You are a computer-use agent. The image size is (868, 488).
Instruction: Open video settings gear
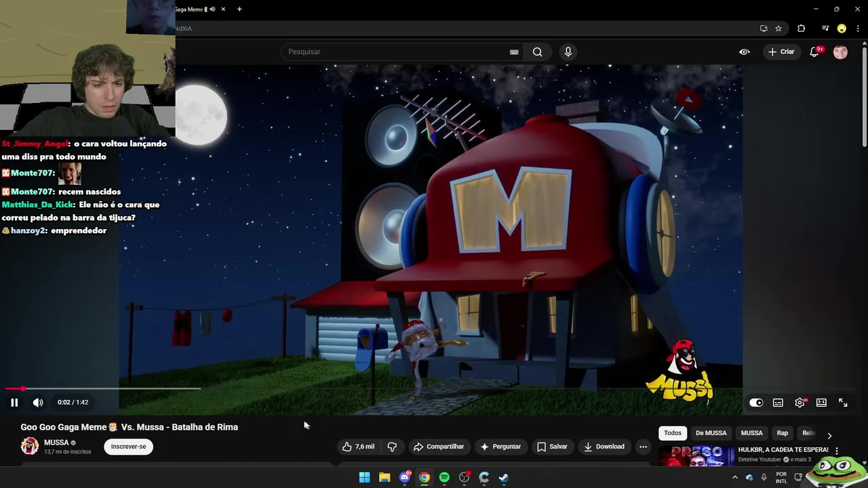800,403
